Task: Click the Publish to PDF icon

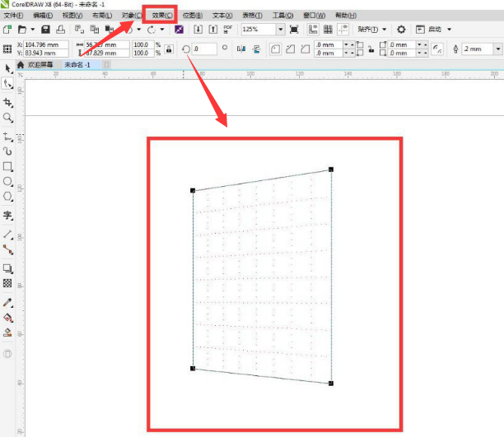Action: click(x=228, y=30)
